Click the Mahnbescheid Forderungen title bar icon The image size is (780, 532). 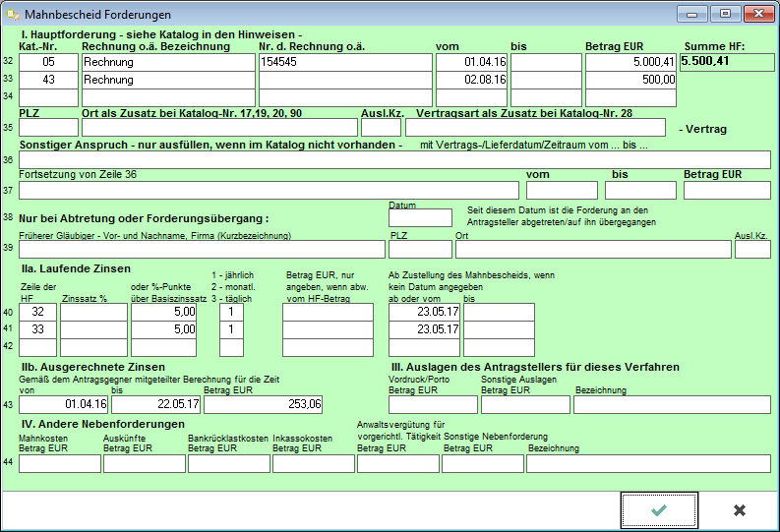pos(12,15)
